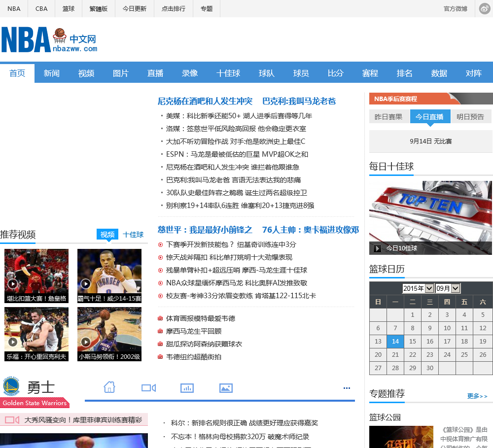Open 校友赛-考神33分 video link
Screen dimensions: 493x448
tap(241, 296)
